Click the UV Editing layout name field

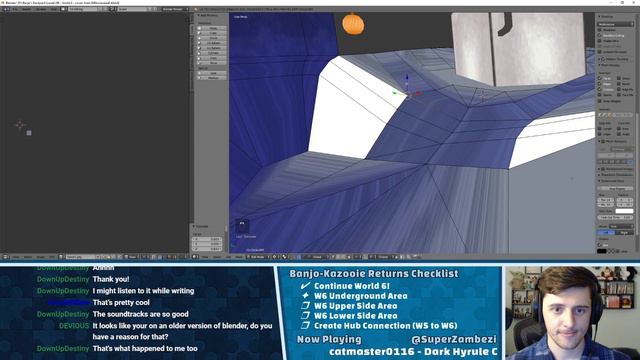coord(83,9)
